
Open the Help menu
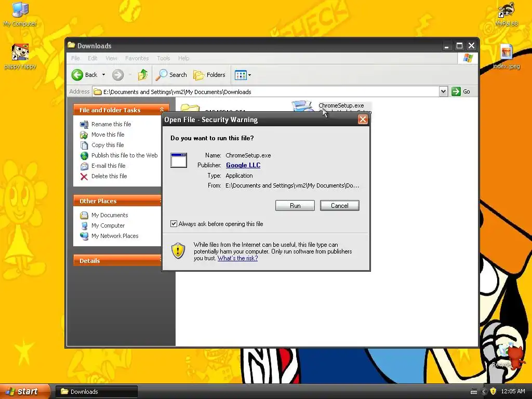pos(183,58)
